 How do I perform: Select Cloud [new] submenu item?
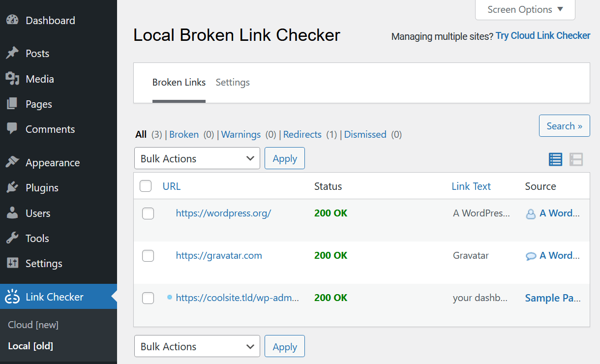tap(33, 325)
